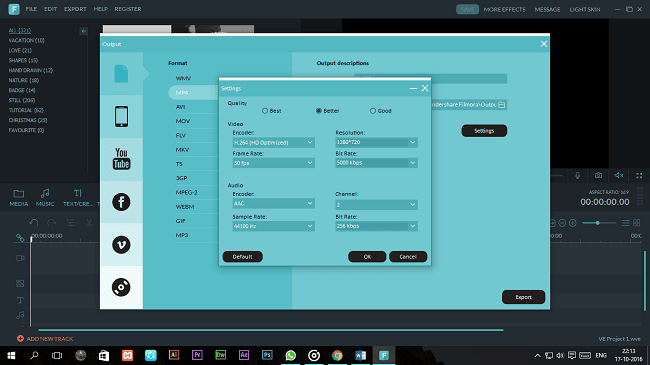Select the YouTube export icon

(x=121, y=159)
